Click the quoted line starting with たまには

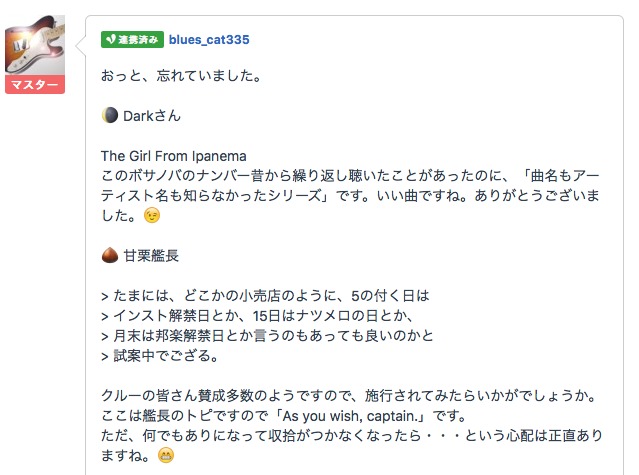[265, 296]
